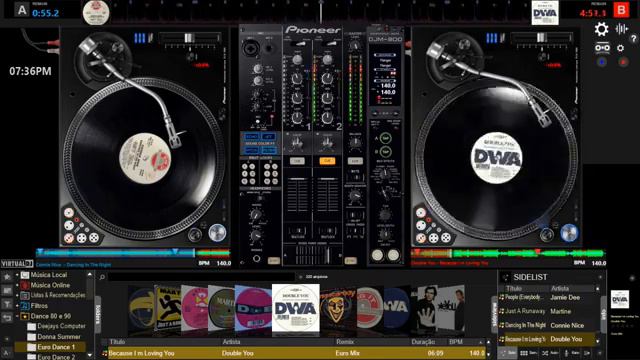Toggle the A TAP button on effects panel
This screenshot has height=360, width=640.
click(x=385, y=138)
